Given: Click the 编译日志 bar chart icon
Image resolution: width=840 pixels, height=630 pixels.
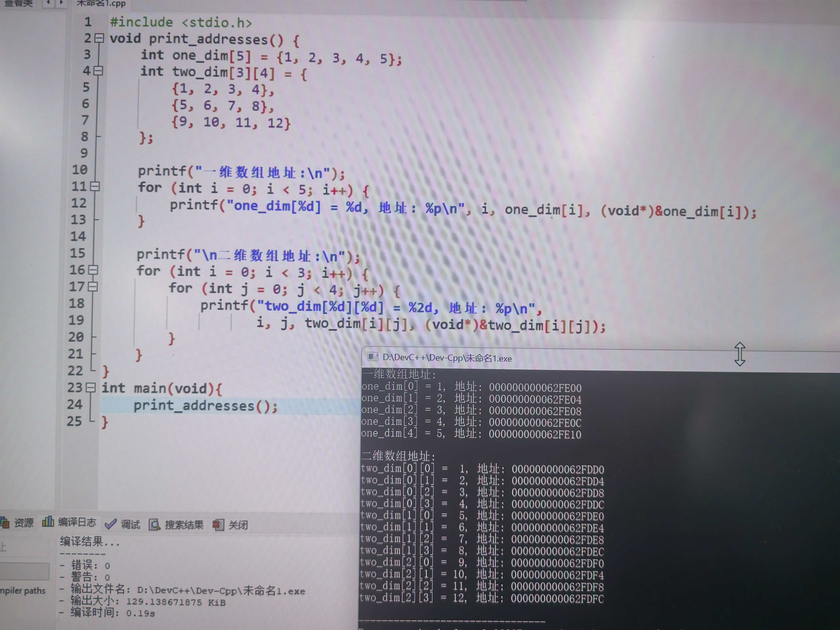Looking at the screenshot, I should pyautogui.click(x=47, y=522).
